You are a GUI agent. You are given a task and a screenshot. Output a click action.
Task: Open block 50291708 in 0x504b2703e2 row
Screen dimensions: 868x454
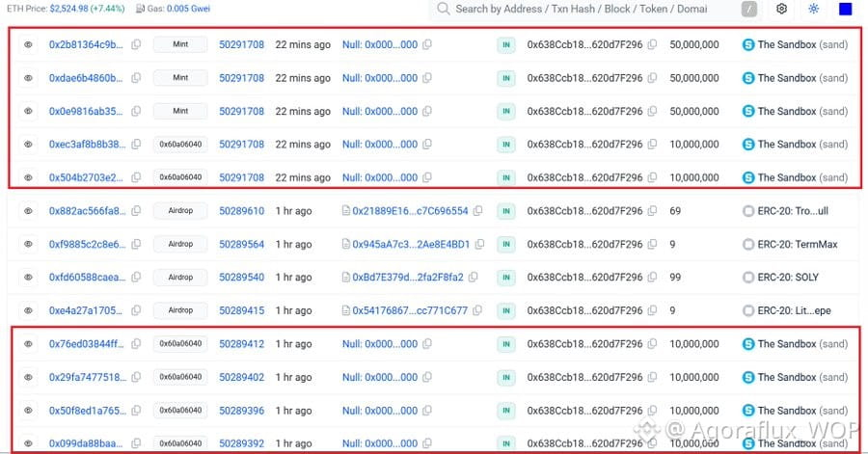(241, 177)
